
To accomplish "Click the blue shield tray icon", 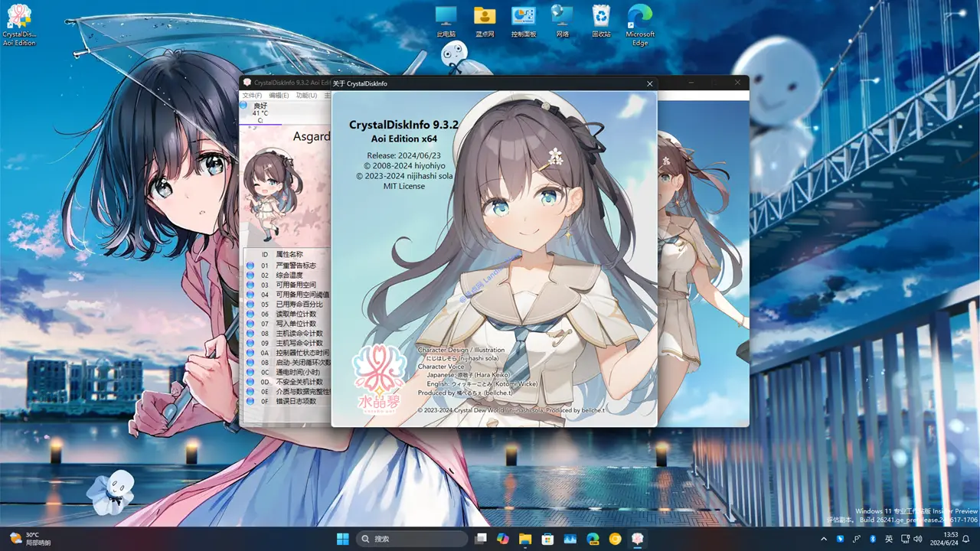I will [840, 539].
